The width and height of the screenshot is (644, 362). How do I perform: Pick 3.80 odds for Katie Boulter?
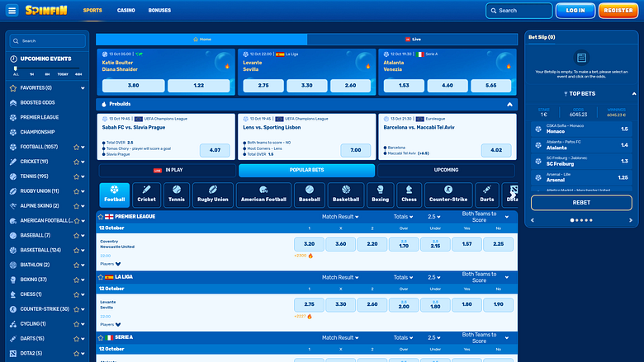tap(134, 86)
